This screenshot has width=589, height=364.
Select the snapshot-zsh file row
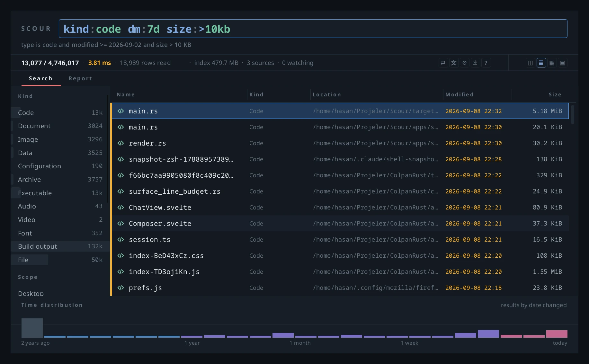340,159
